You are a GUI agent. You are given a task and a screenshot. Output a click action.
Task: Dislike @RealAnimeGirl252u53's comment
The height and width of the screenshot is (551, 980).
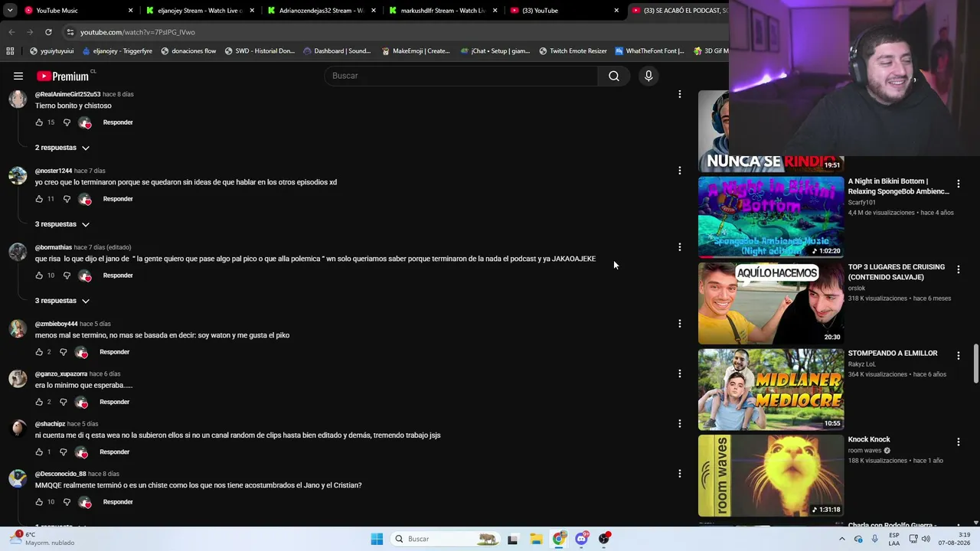[67, 122]
